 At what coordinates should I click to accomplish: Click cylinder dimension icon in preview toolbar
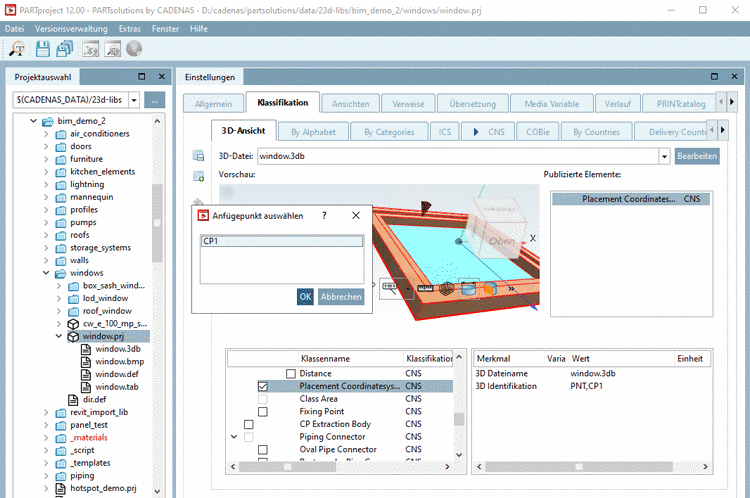[469, 288]
